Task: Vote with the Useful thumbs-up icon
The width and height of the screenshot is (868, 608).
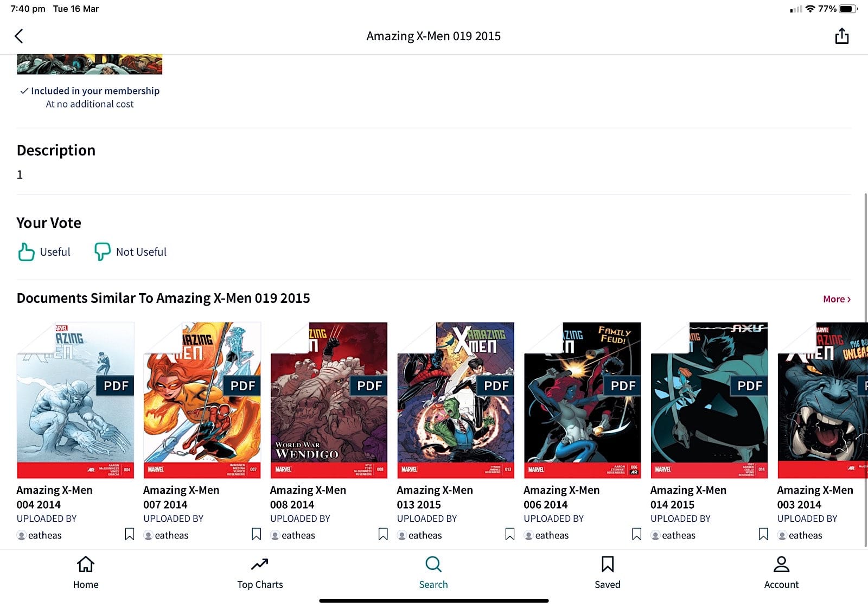Action: (26, 252)
